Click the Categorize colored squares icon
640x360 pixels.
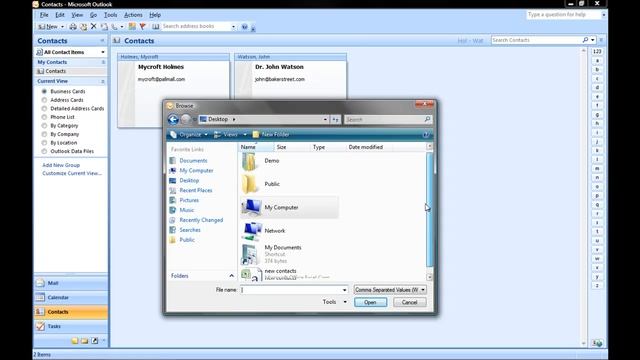(x=132, y=27)
